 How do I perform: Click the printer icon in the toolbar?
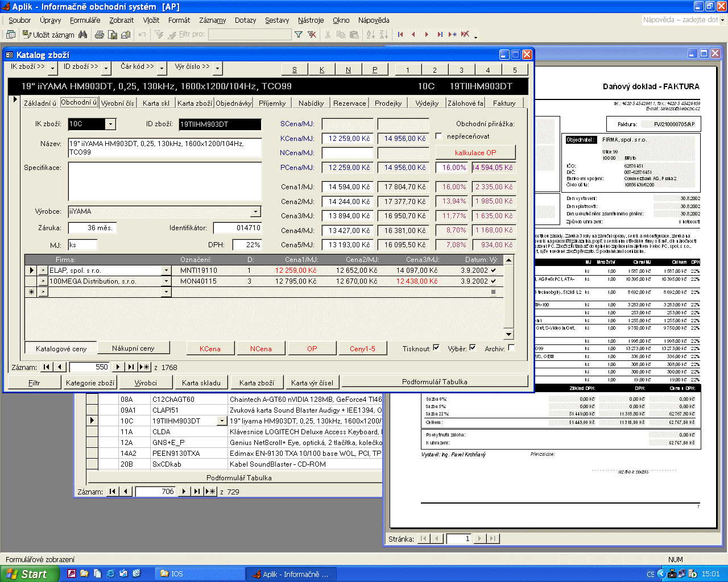point(100,35)
